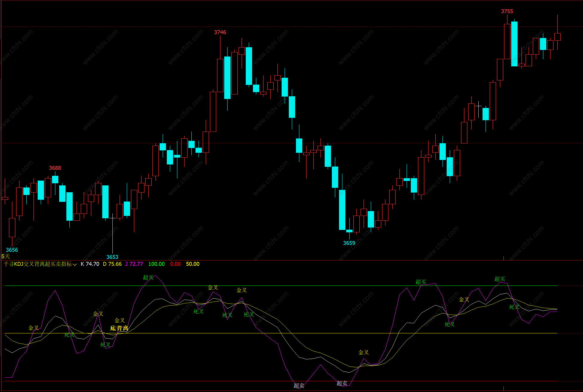
Task: Select the K 74.70 value readout
Action: coord(90,264)
